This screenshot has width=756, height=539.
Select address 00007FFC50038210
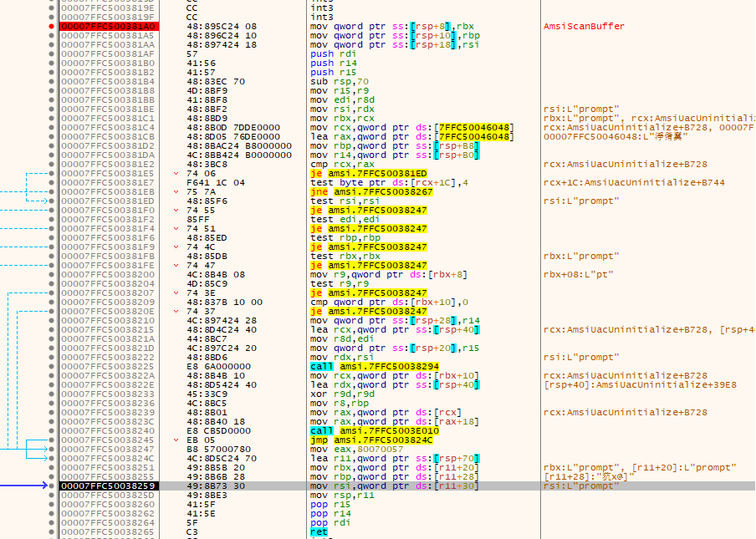coord(108,320)
